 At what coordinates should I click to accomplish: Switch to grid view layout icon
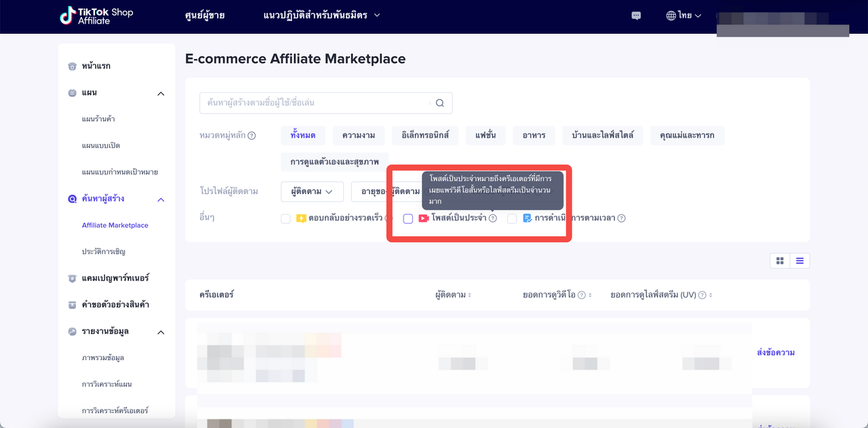780,261
